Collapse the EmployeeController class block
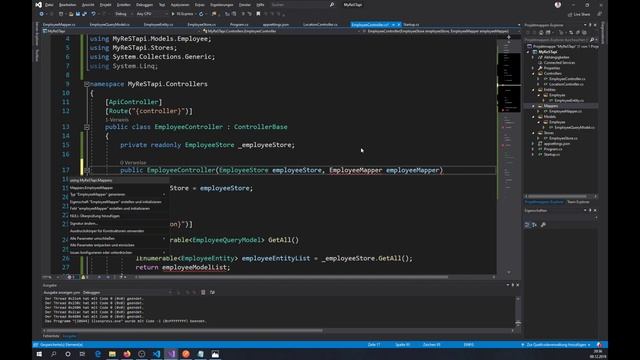The image size is (640, 360). click(x=87, y=127)
